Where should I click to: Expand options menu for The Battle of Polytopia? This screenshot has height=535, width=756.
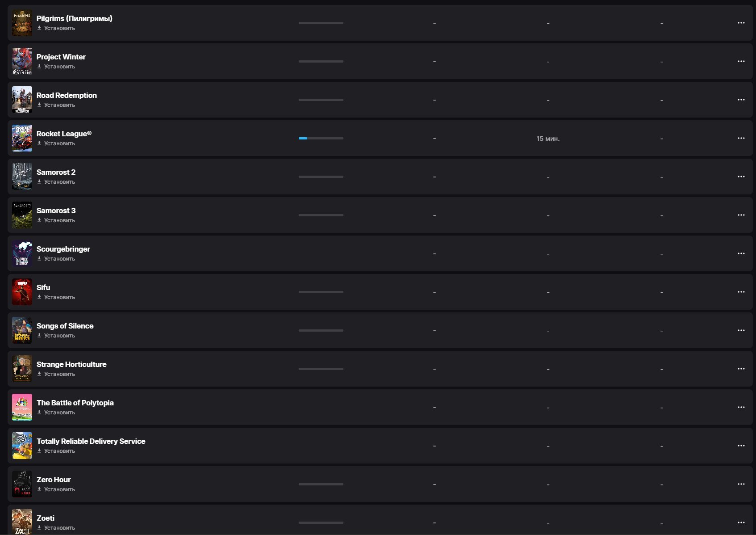tap(741, 407)
